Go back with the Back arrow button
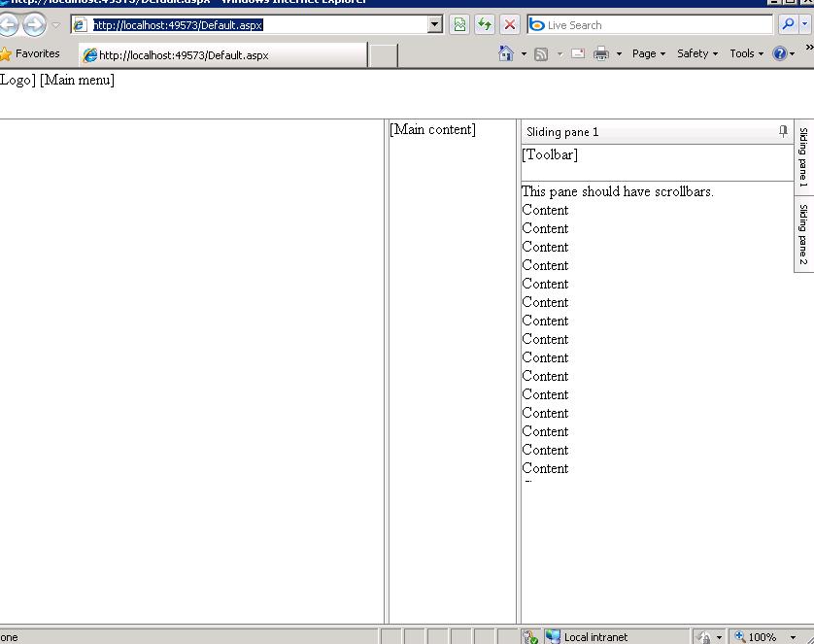The width and height of the screenshot is (814, 644). pyautogui.click(x=8, y=24)
